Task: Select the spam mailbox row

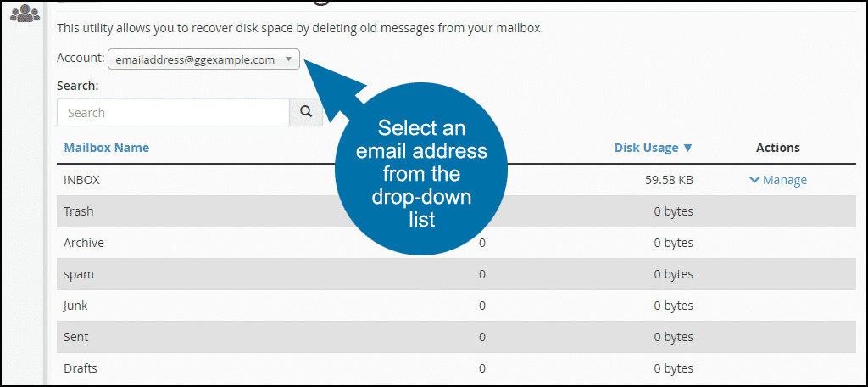Action: [x=456, y=274]
